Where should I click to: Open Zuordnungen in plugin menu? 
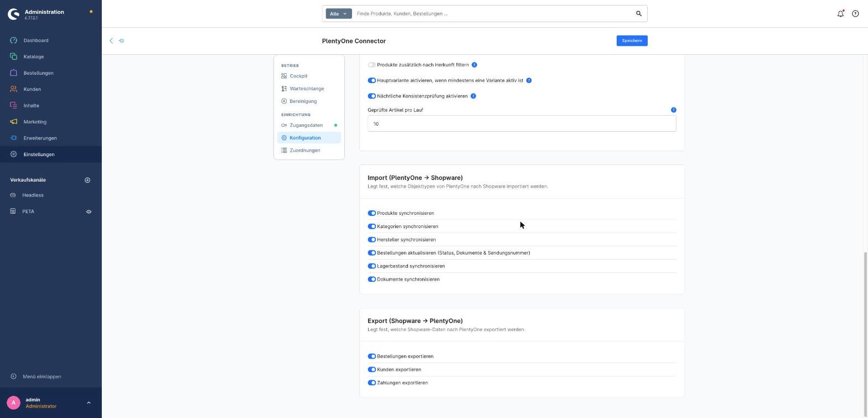click(309, 151)
